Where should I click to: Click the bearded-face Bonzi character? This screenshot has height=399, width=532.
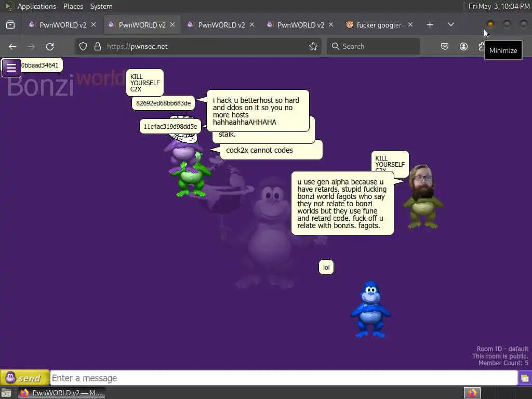pos(423,197)
